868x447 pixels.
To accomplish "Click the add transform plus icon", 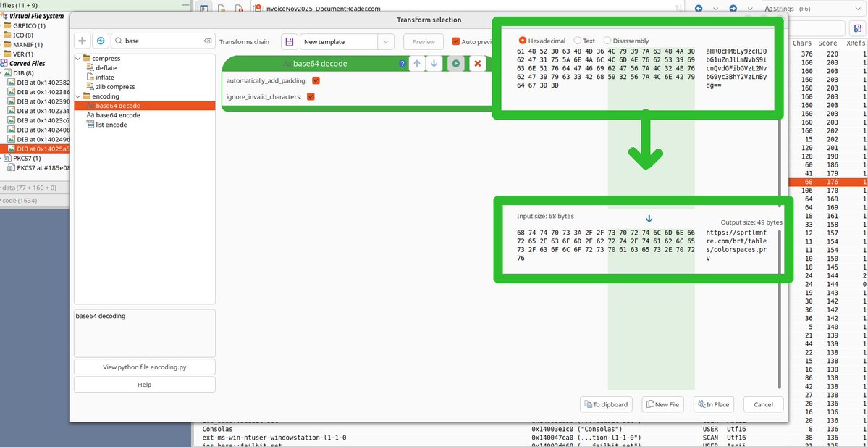I will pyautogui.click(x=83, y=41).
